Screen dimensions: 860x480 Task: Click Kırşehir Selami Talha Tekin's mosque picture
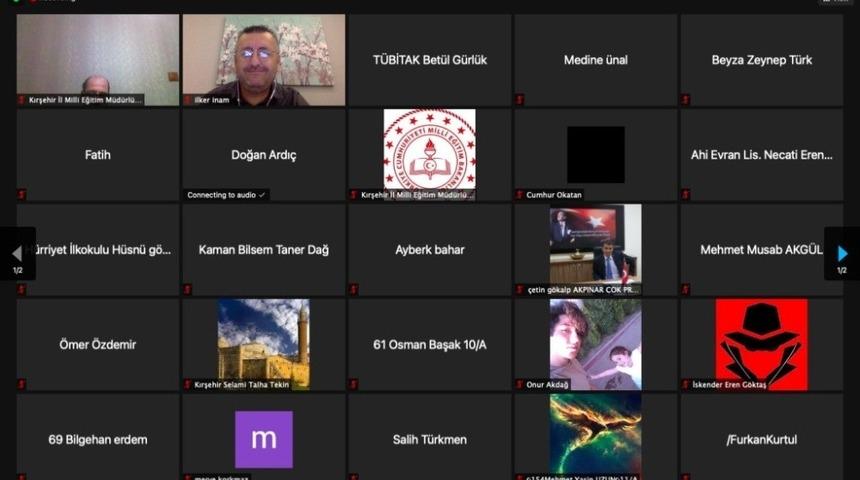[x=264, y=342]
